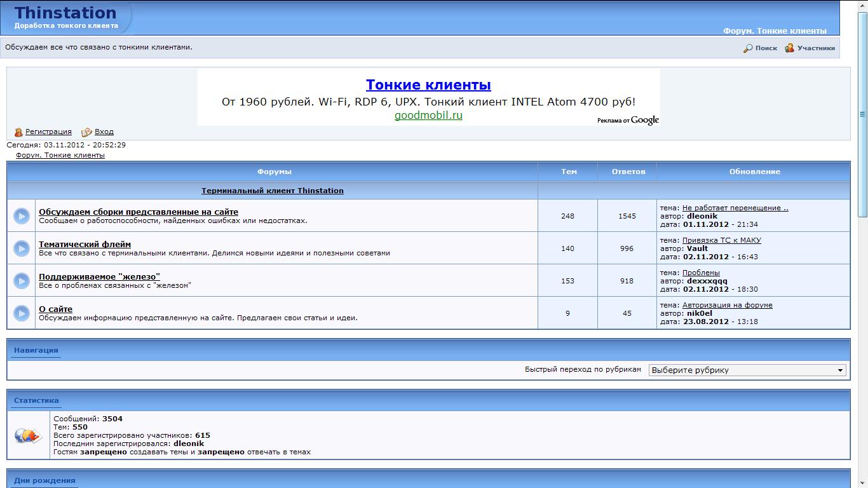
Task: Click the Google ad attribution label
Action: pos(628,120)
